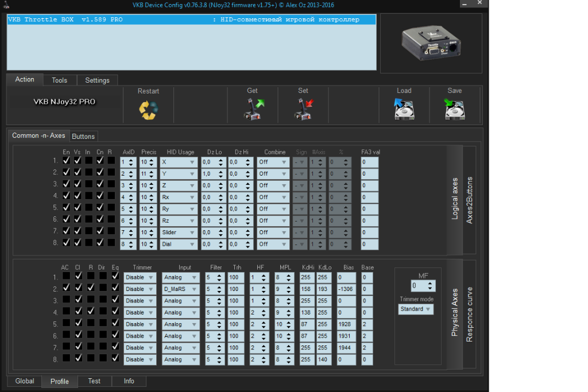Open the Test bottom tab
The image size is (588, 392).
click(94, 381)
